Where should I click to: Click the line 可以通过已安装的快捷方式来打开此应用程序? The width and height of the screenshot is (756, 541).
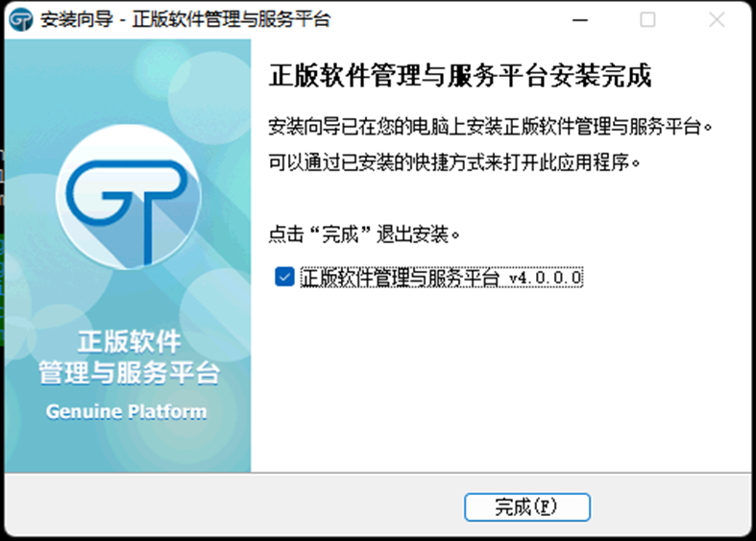tap(454, 161)
